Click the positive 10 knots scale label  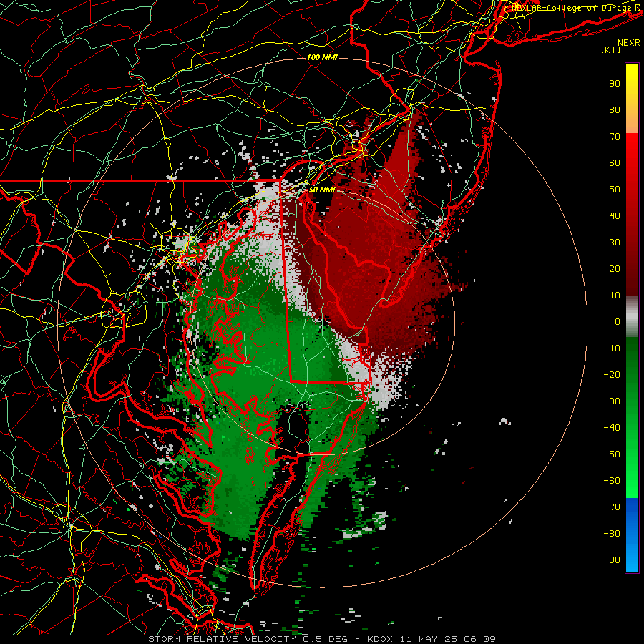point(615,296)
